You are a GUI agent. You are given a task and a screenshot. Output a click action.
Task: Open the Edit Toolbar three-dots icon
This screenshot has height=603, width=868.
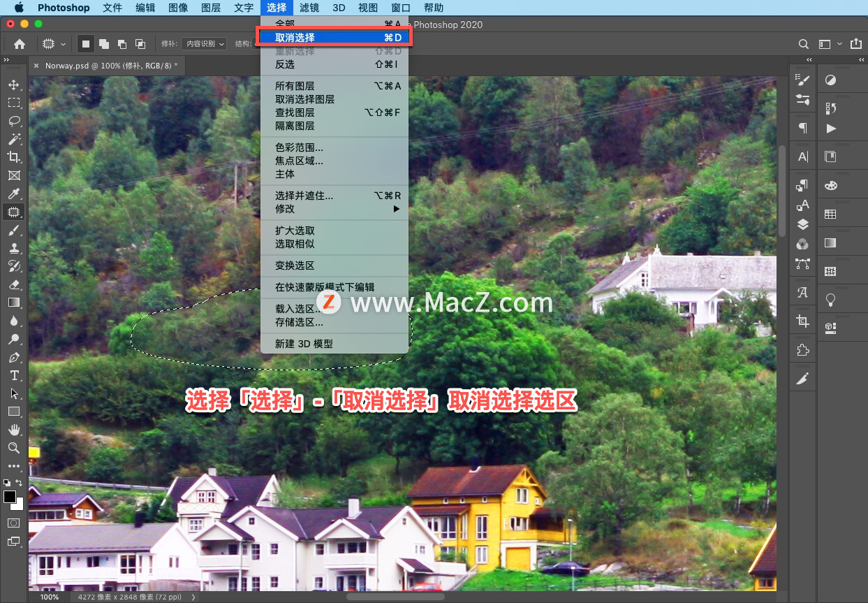[14, 466]
